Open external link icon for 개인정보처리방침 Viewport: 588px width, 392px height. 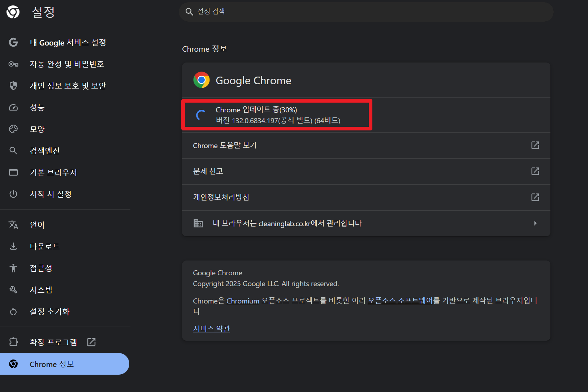535,197
